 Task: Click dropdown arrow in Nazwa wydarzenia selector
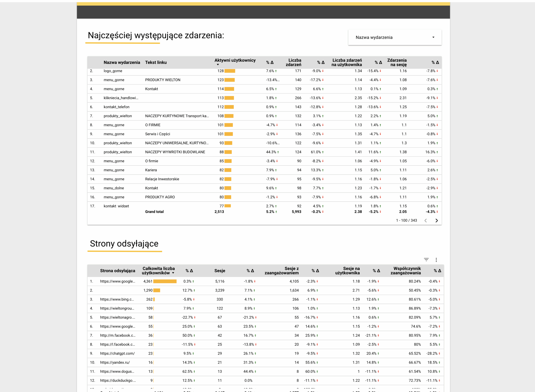click(x=433, y=37)
